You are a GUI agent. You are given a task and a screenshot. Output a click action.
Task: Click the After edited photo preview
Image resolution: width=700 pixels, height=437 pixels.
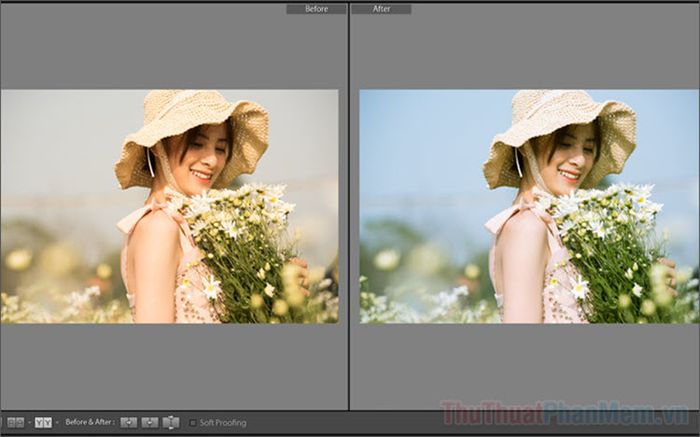(529, 206)
